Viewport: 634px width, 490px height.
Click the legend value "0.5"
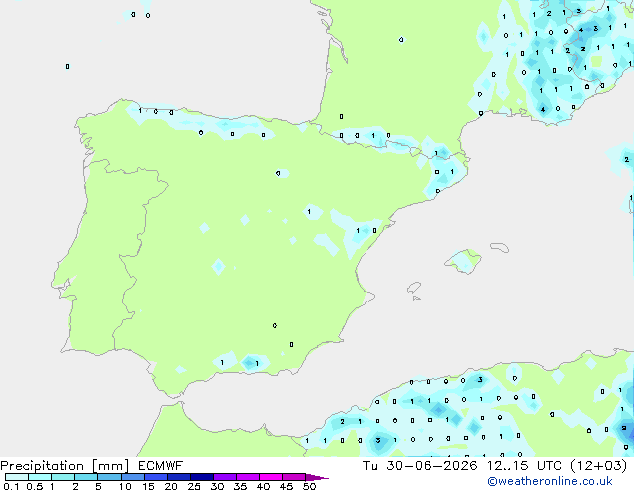(35, 486)
